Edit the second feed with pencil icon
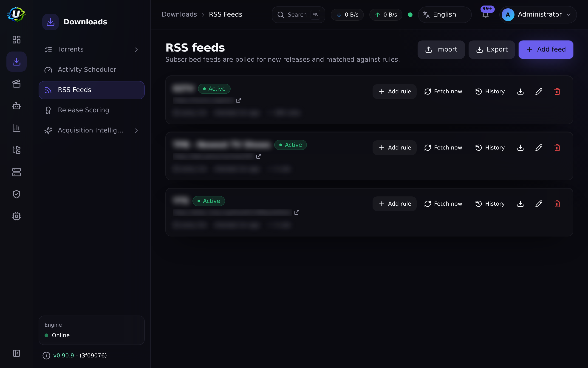588x368 pixels. (x=539, y=148)
